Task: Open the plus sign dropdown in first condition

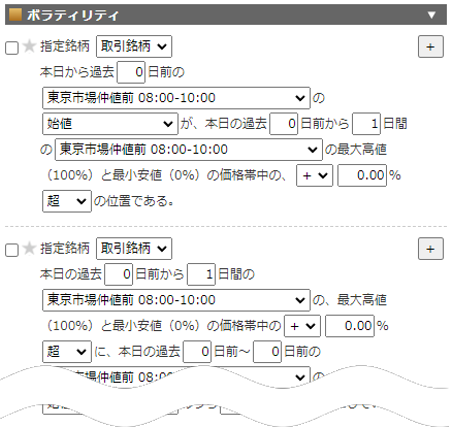Action: coord(314,175)
